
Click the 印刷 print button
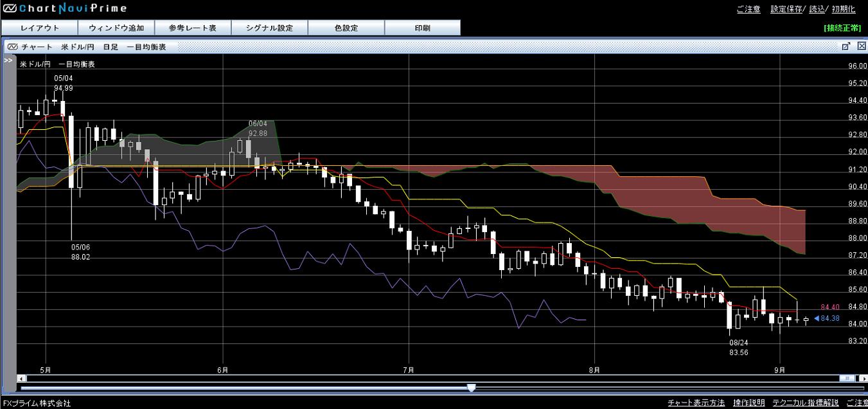(423, 28)
